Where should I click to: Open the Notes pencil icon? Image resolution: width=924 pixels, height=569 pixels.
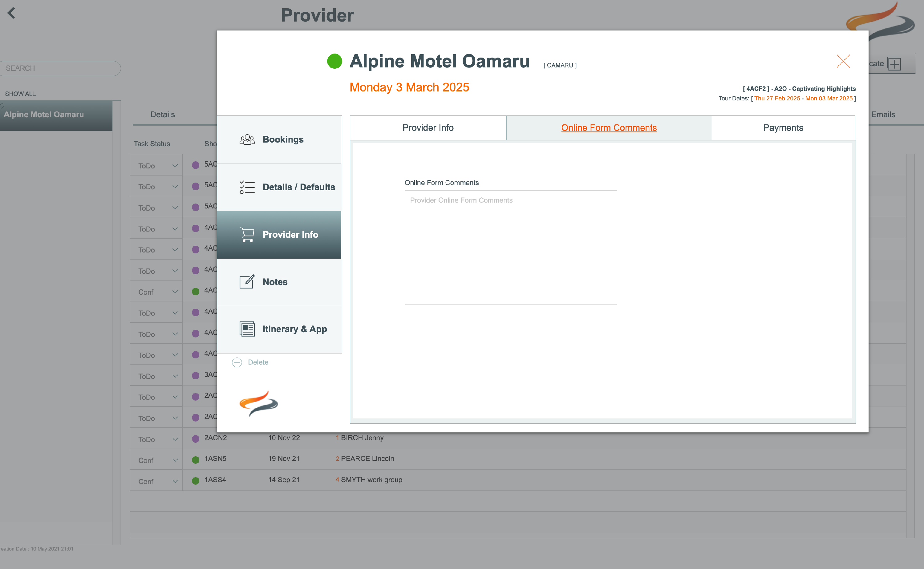247,281
